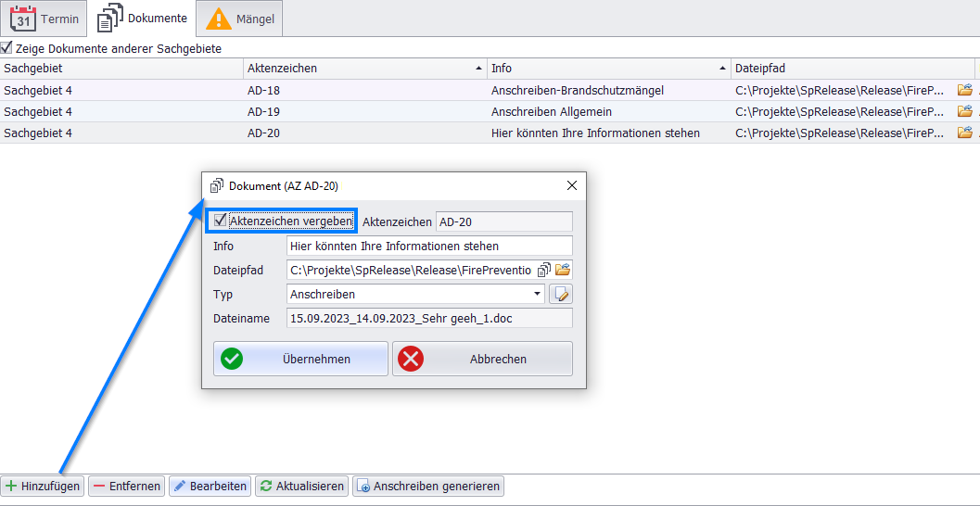
Task: Sort by Aktenzeichen column header
Action: pos(363,69)
